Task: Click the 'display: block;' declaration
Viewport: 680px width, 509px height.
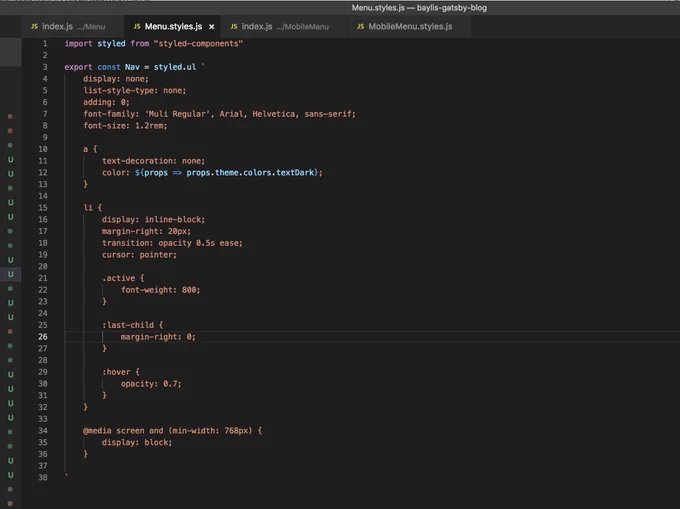Action: tap(137, 442)
